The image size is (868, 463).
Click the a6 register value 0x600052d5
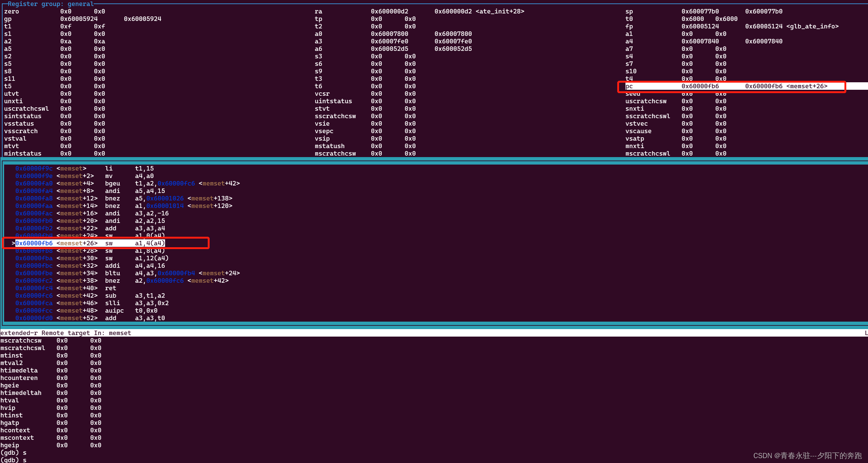[x=390, y=49]
